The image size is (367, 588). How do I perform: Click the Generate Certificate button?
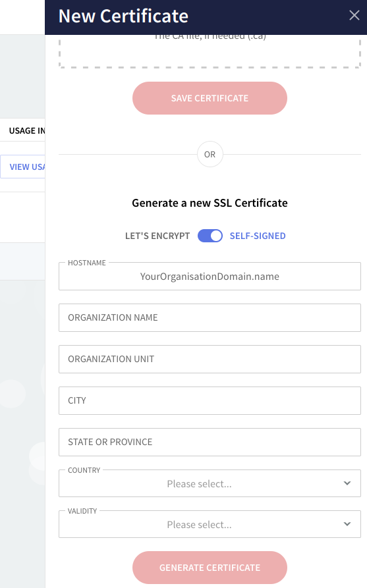(x=210, y=568)
